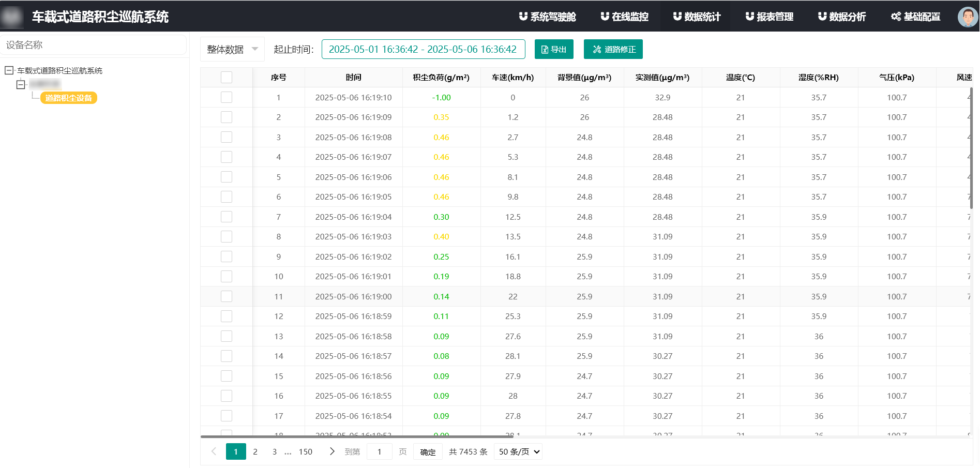Open the 报表管理 menu
Viewport: 980px width, 468px height.
coord(769,17)
